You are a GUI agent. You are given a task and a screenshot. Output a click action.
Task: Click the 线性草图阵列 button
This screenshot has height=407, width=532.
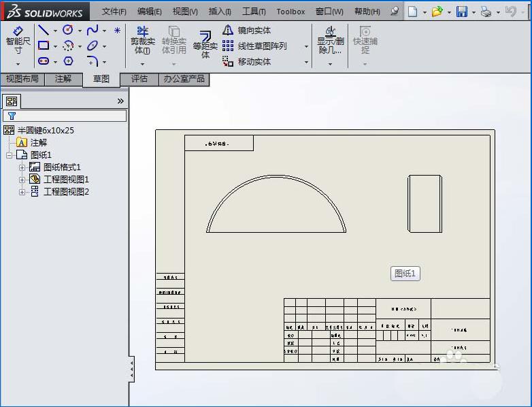pos(261,46)
